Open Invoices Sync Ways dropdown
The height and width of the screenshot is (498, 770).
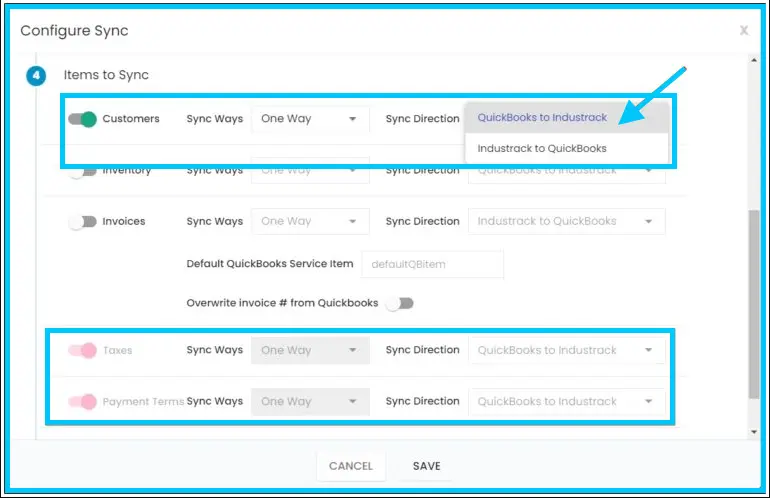pos(310,221)
